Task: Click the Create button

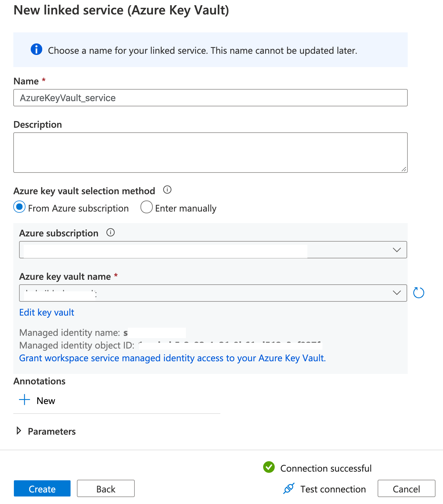Action: [x=42, y=489]
